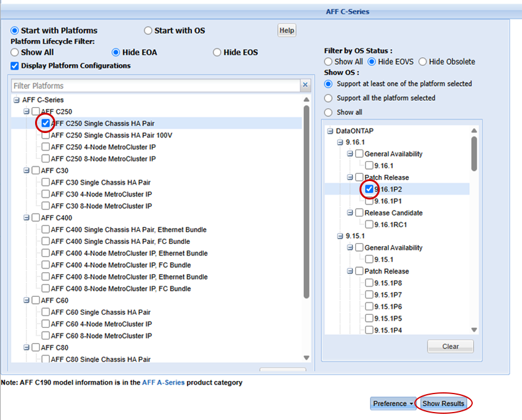Select Show all under Show OS
This screenshot has width=522, height=420.
point(328,112)
